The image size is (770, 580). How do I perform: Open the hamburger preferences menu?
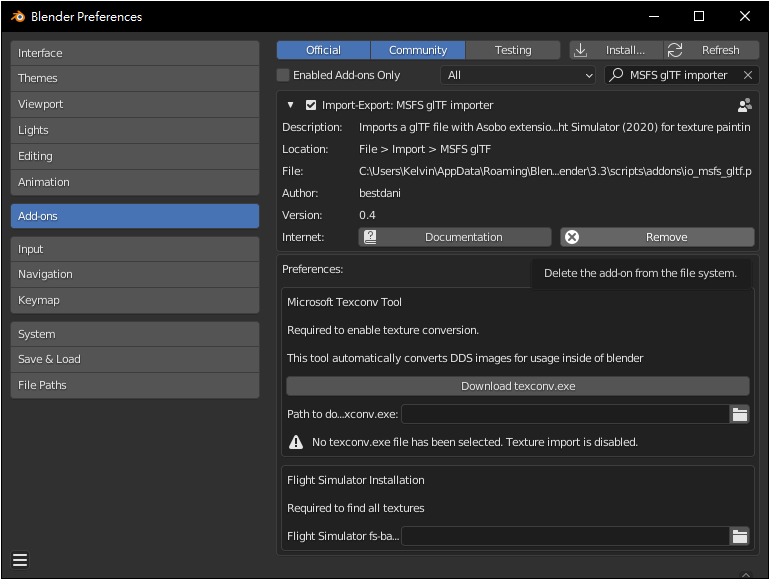click(x=20, y=560)
